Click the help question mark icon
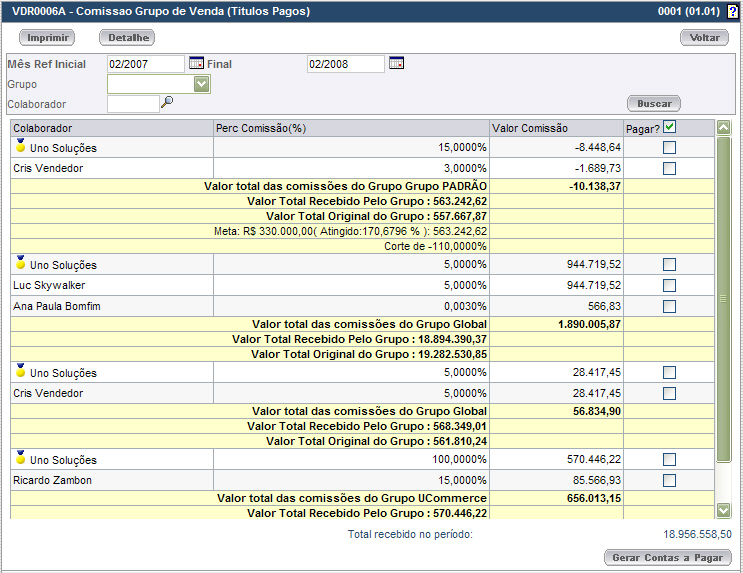The height and width of the screenshot is (573, 743). pos(732,11)
